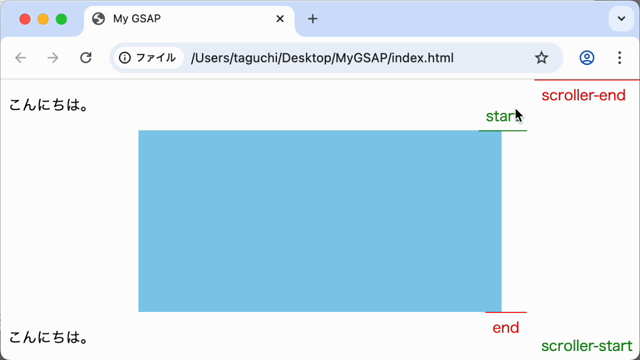Screen dimensions: 640x360
Task: Go forward with the forward arrow
Action: coord(53,58)
